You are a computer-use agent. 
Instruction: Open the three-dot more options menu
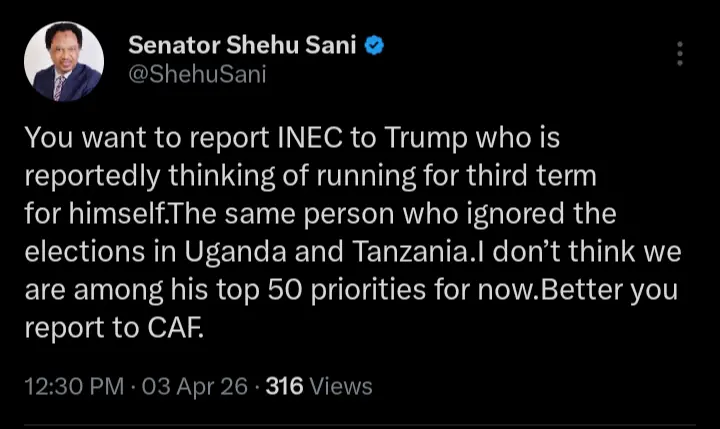click(x=681, y=54)
